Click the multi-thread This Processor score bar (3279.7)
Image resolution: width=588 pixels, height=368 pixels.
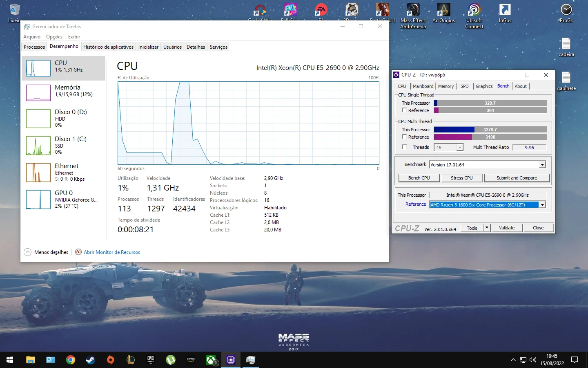pyautogui.click(x=490, y=130)
